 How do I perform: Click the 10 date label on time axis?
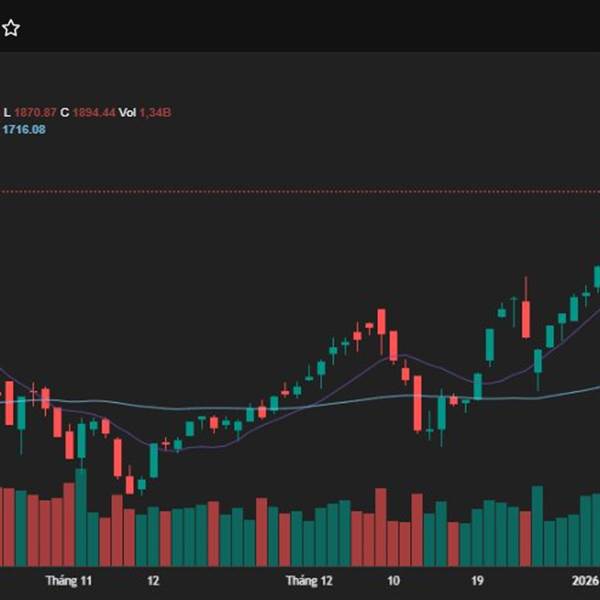393,580
